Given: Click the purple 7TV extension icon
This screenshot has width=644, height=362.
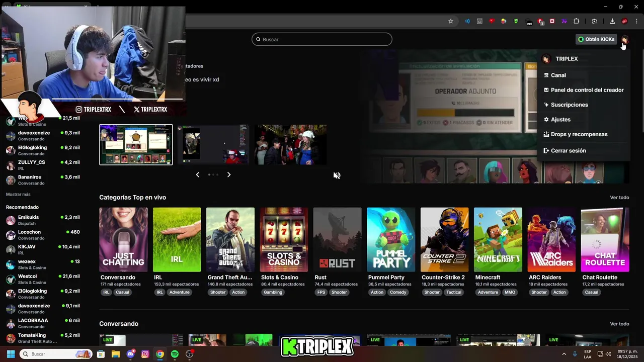Looking at the screenshot, I should coord(565,21).
